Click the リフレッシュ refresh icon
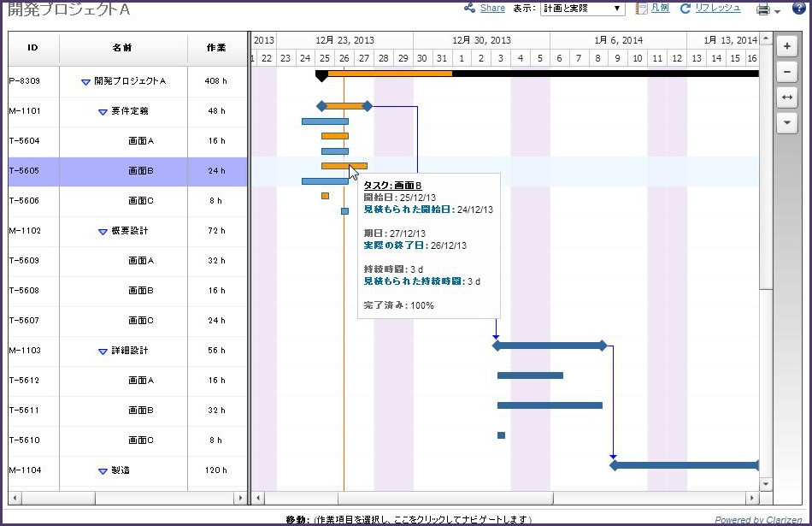 685,9
